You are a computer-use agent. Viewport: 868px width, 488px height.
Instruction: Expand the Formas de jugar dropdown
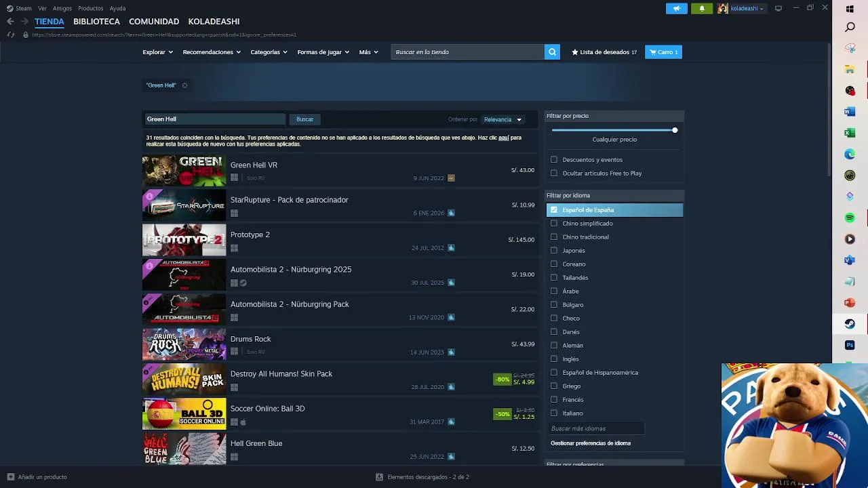pyautogui.click(x=323, y=52)
